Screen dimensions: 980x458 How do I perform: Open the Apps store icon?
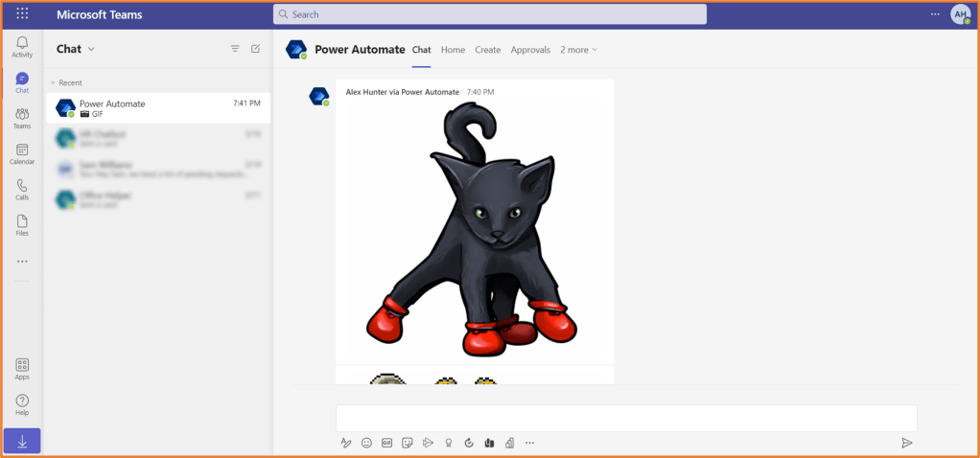[x=22, y=369]
